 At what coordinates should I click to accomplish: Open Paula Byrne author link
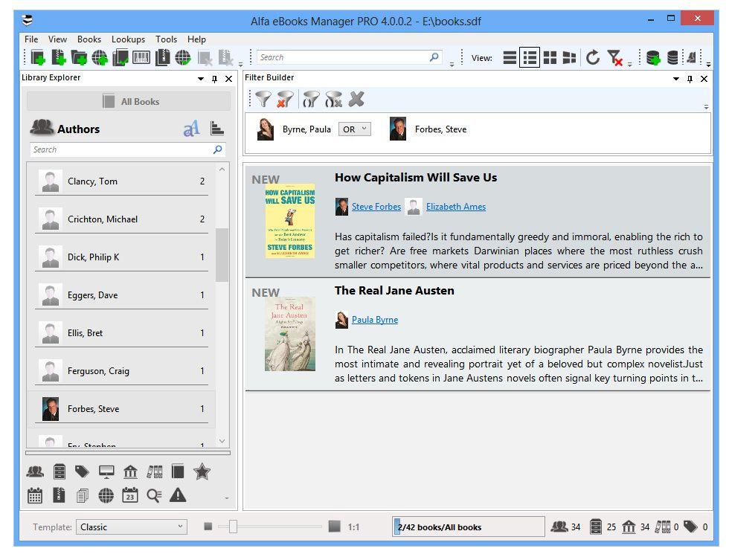point(375,320)
